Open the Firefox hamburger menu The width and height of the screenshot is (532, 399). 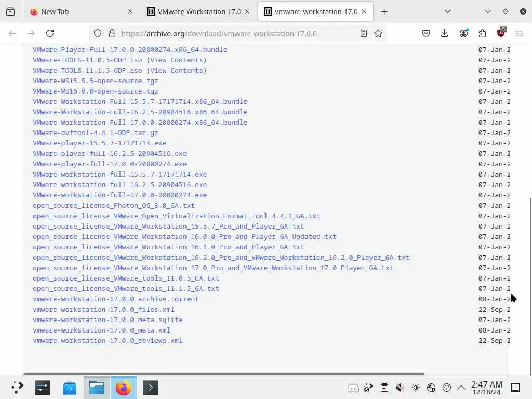click(520, 33)
